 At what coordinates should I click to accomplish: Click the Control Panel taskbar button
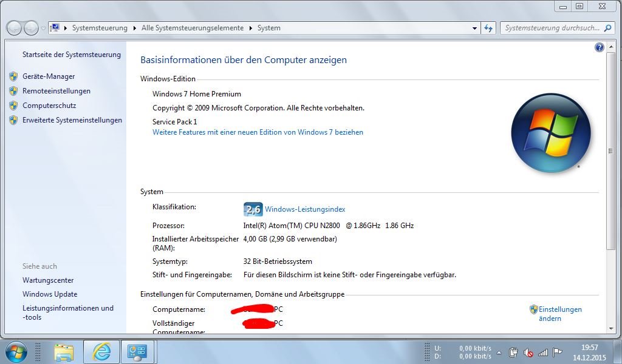(x=137, y=352)
